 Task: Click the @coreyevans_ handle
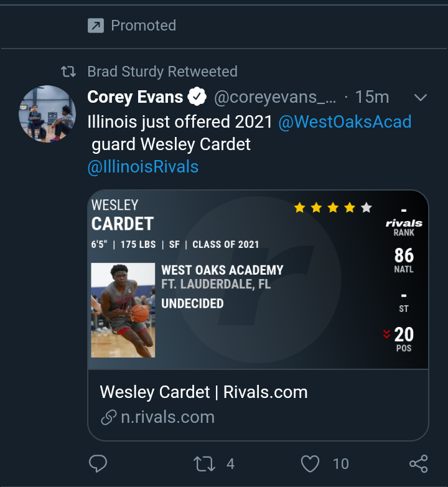click(x=275, y=97)
